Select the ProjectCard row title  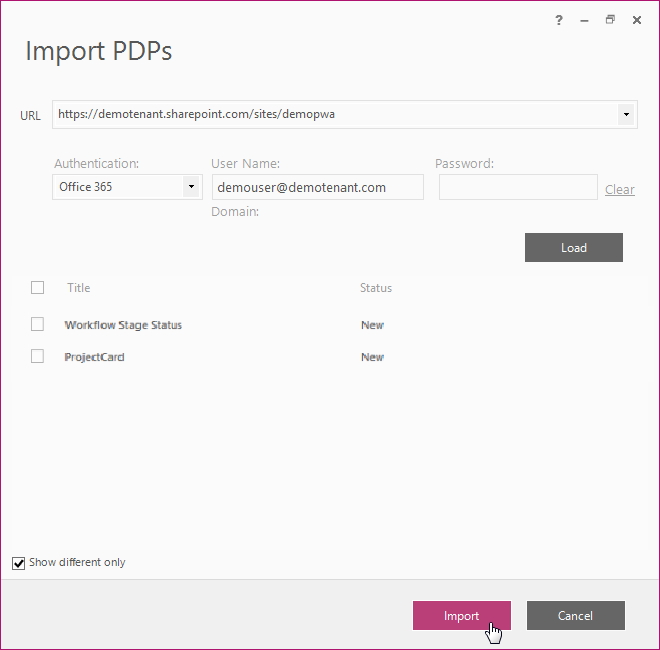click(x=95, y=357)
